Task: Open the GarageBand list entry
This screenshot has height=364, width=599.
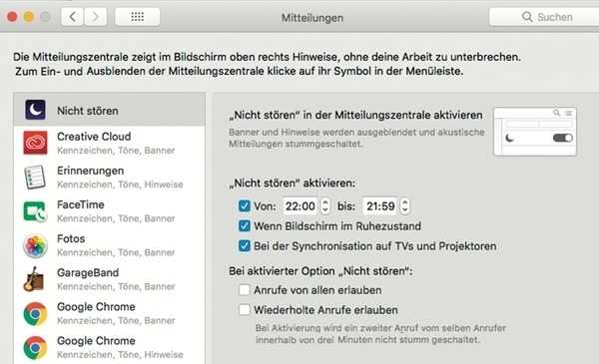Action: point(109,279)
